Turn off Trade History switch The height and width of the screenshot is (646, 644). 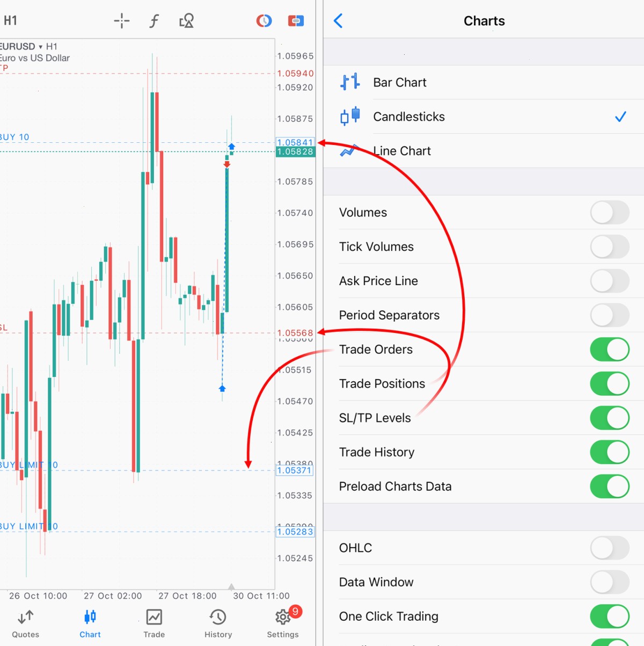[x=610, y=452]
